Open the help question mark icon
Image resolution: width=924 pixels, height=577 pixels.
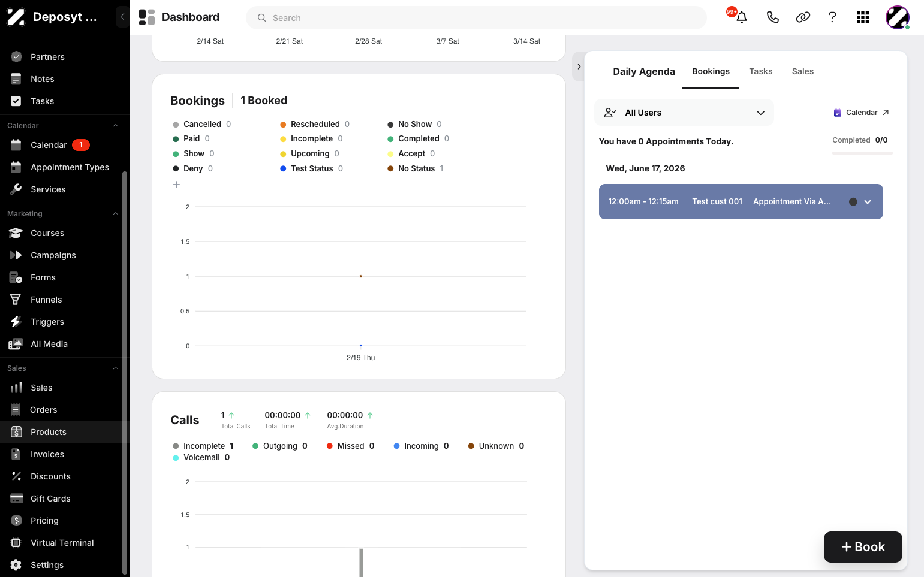[x=832, y=17]
